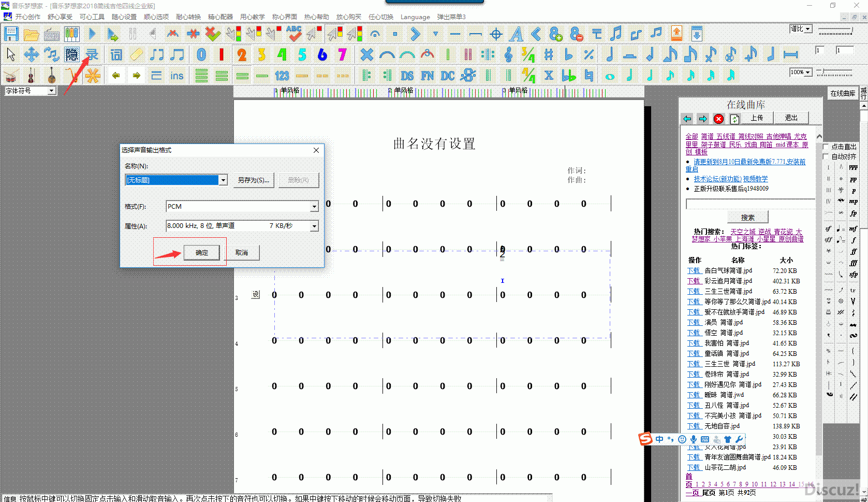Select the four-way move tool
The image size is (868, 502).
(x=31, y=54)
